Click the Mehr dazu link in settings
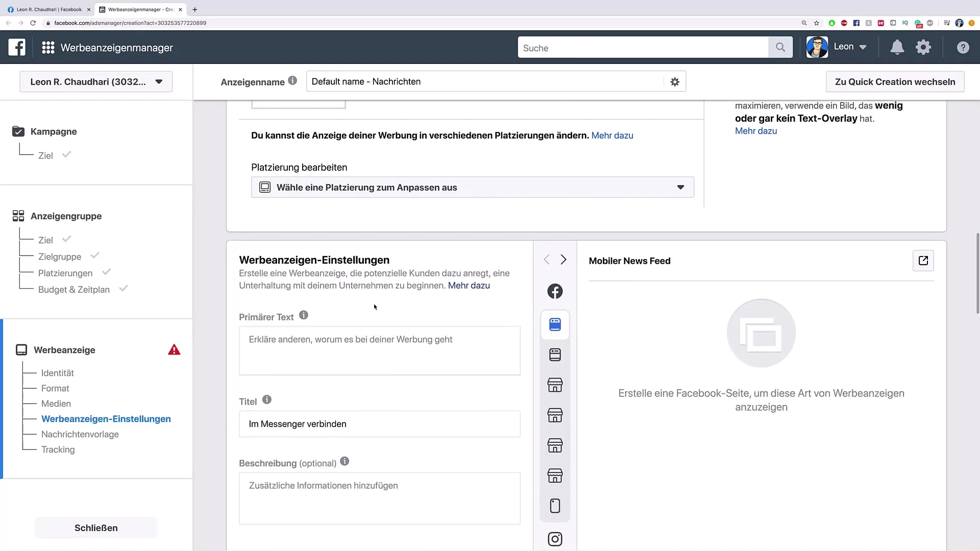Image resolution: width=980 pixels, height=551 pixels. pyautogui.click(x=469, y=285)
